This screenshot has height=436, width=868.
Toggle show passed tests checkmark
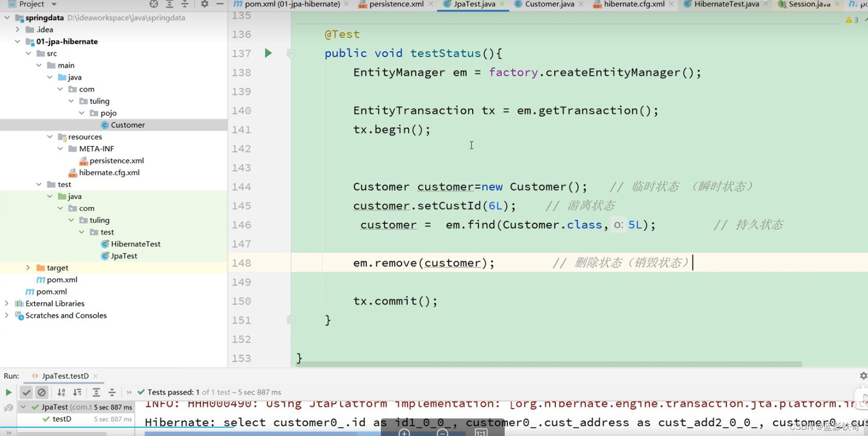point(26,393)
